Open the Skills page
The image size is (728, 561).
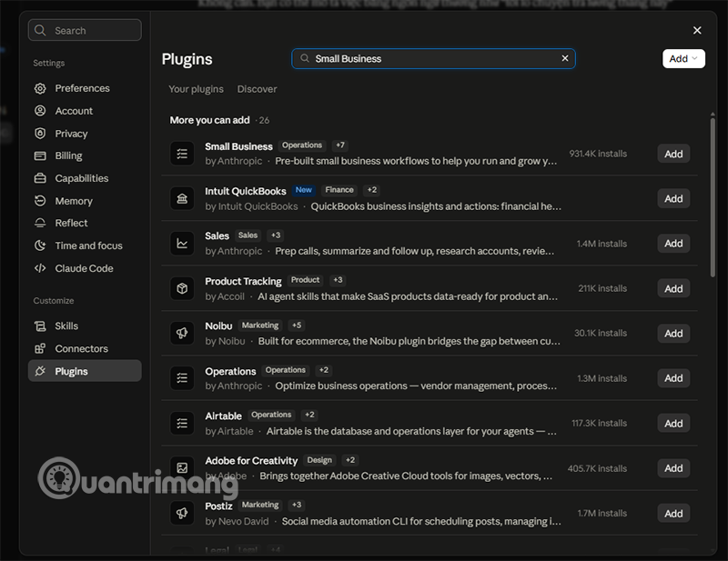85,326
